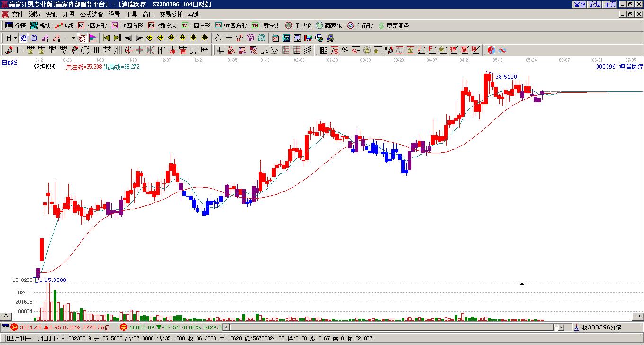Open the 文件 menu
644x345 pixels.
click(x=18, y=14)
